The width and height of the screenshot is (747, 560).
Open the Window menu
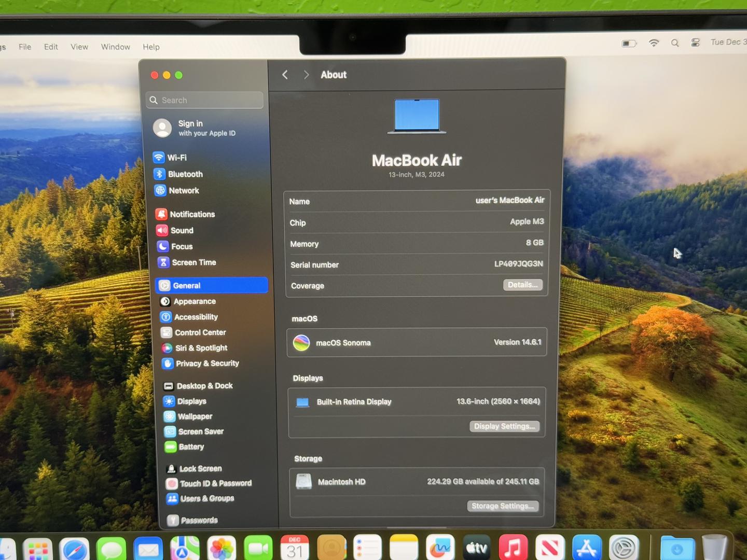[116, 47]
